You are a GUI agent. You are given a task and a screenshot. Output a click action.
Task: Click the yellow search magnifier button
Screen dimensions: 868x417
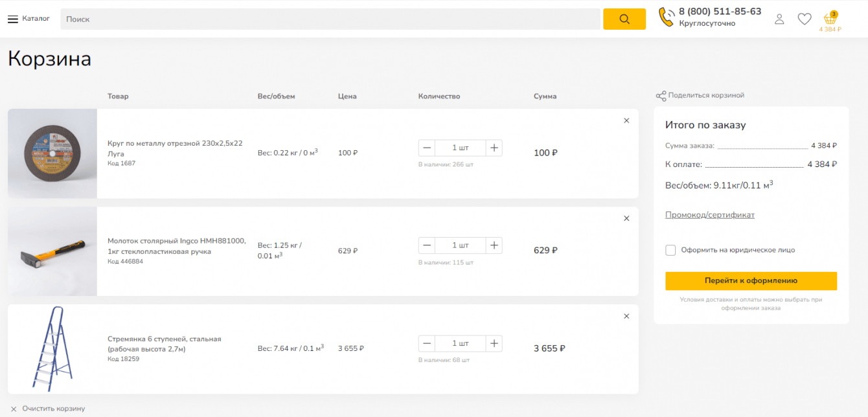[x=624, y=19]
